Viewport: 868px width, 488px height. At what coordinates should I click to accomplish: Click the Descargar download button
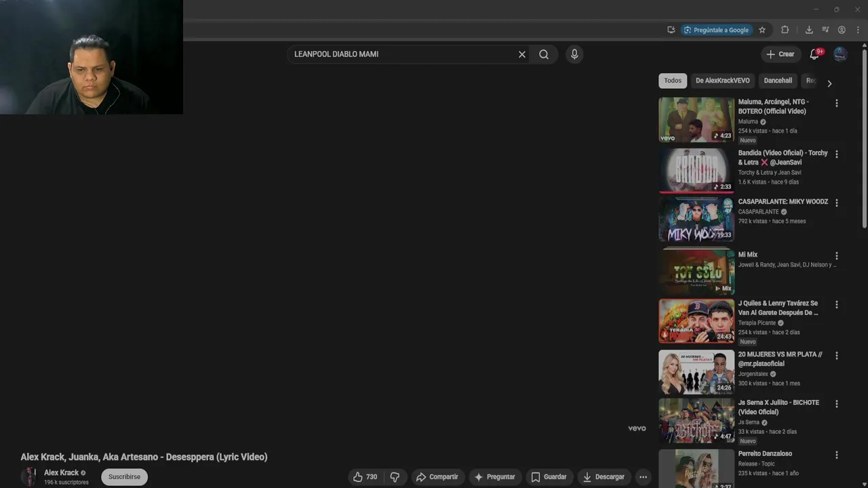coord(604,476)
